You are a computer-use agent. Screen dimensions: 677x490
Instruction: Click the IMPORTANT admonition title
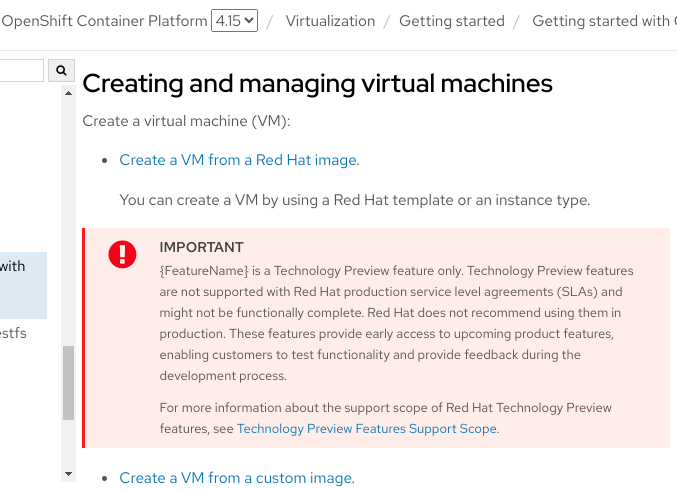click(x=201, y=247)
